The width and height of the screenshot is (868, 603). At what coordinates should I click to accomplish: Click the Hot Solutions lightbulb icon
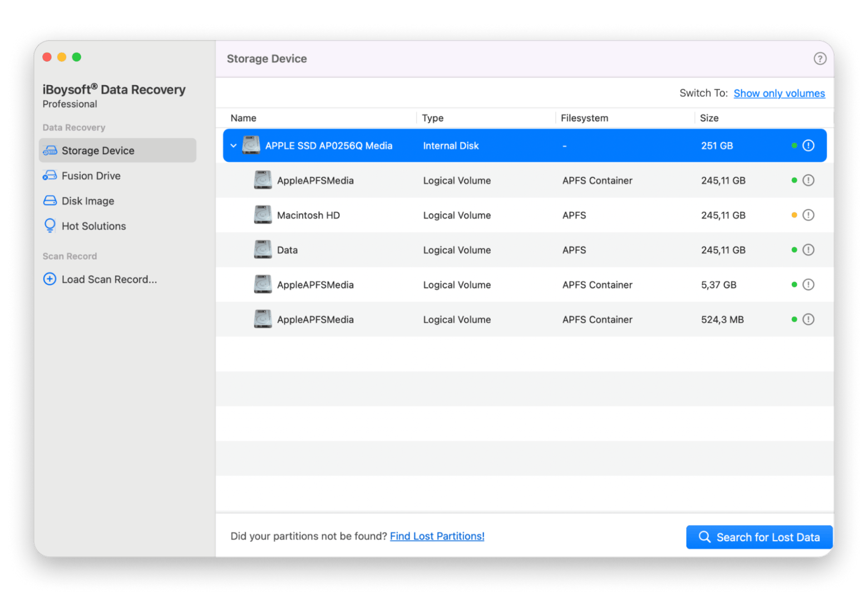tap(50, 226)
